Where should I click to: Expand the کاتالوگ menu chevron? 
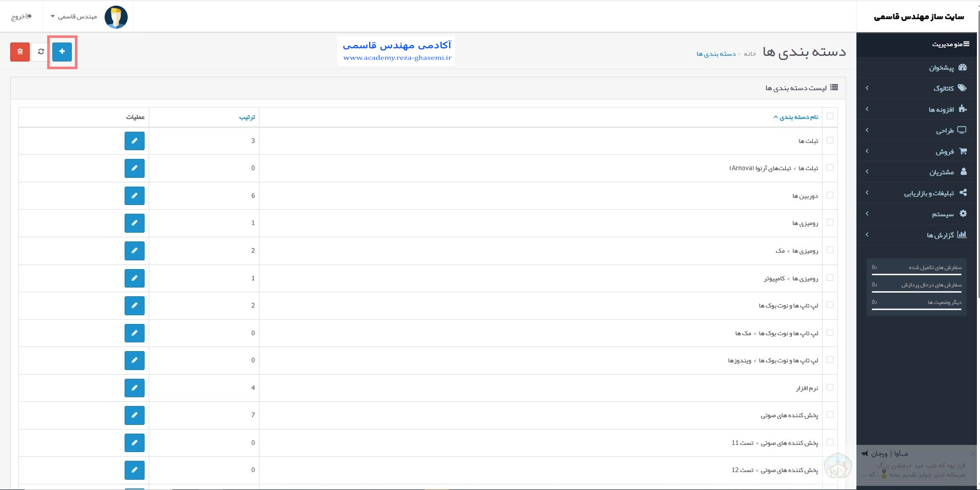pos(867,88)
